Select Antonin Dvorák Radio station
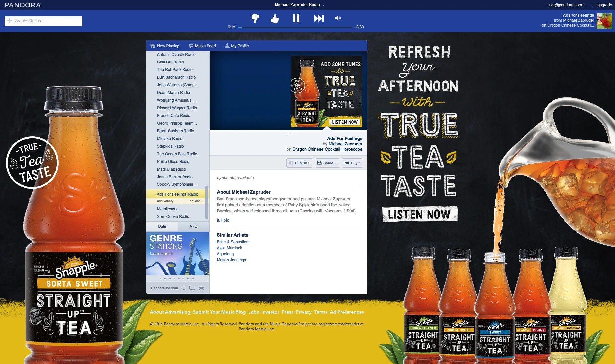Image resolution: width=615 pixels, height=364 pixels. 176,55
